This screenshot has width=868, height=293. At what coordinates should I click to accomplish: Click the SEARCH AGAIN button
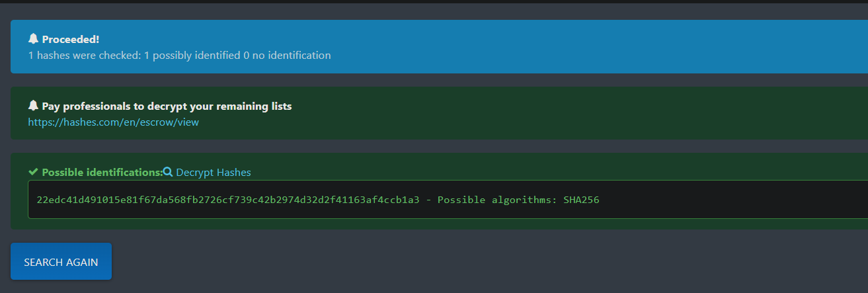[x=61, y=262]
